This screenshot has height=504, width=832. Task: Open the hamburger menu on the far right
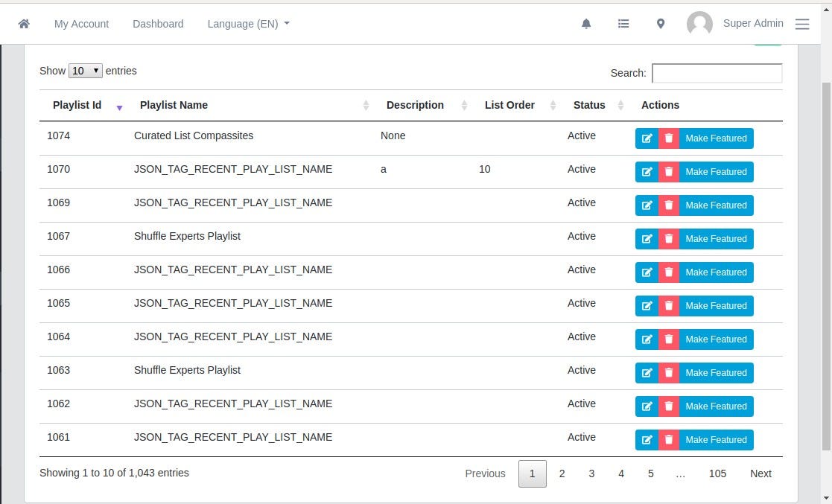coord(802,23)
